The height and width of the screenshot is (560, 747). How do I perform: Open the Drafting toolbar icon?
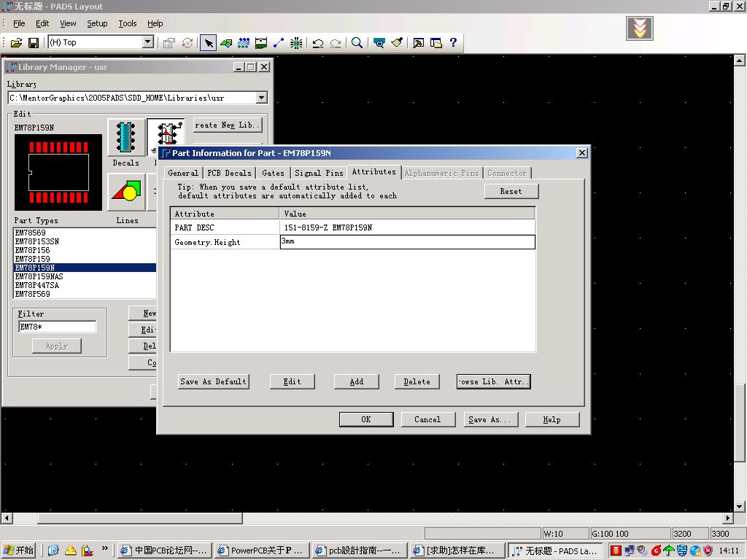(x=226, y=43)
